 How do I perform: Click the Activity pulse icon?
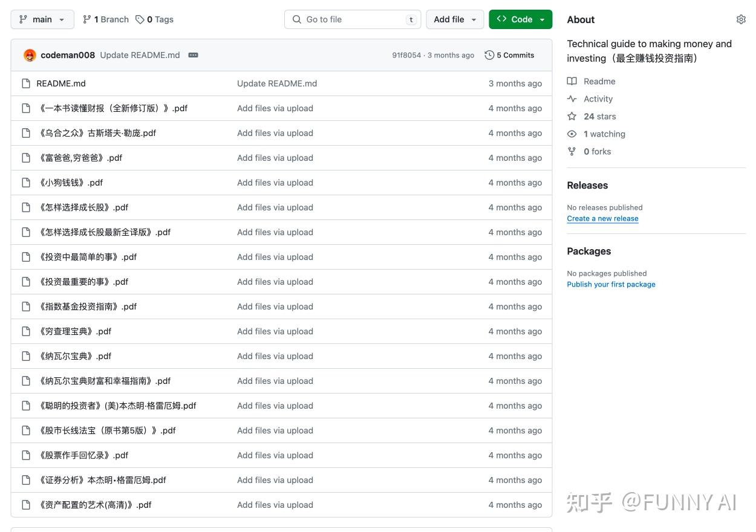[572, 99]
